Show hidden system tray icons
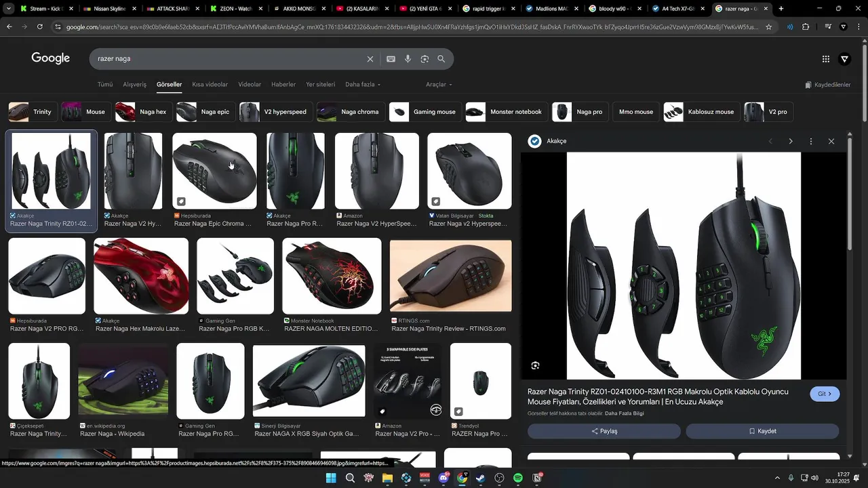Screen dimensions: 868x488 pyautogui.click(x=777, y=478)
